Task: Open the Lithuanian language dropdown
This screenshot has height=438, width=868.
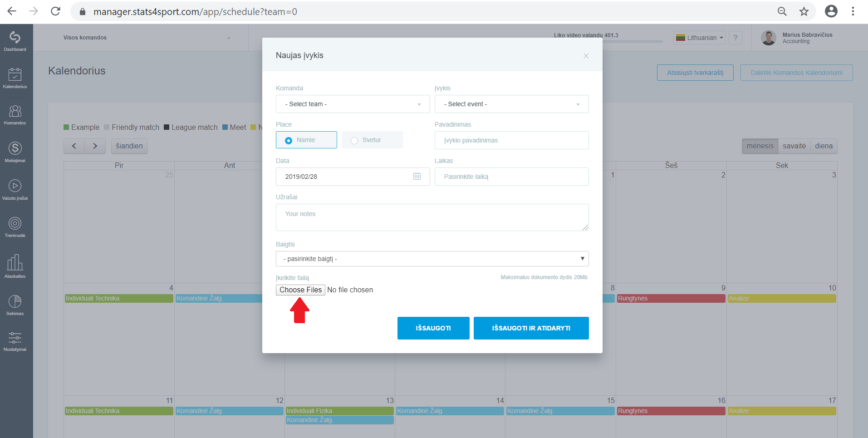Action: pyautogui.click(x=700, y=38)
